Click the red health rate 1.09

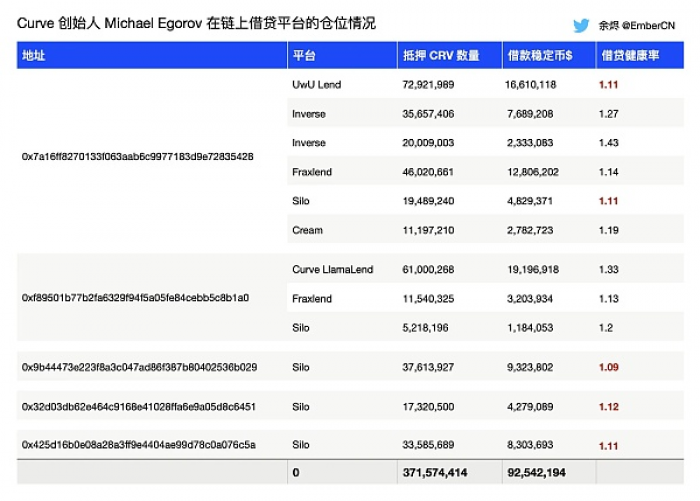coord(608,367)
